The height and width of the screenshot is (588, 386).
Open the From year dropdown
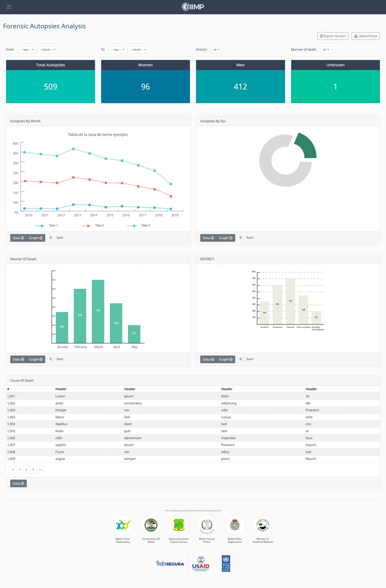coord(27,50)
